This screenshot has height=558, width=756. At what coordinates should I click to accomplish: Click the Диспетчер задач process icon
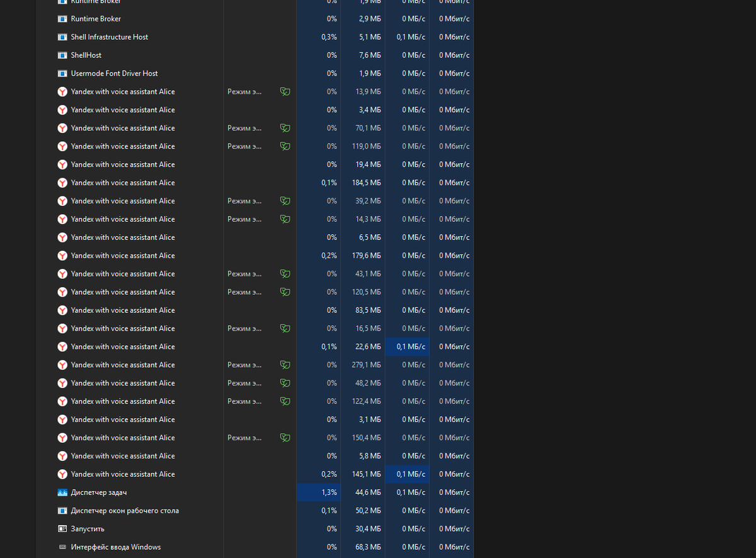click(x=62, y=493)
